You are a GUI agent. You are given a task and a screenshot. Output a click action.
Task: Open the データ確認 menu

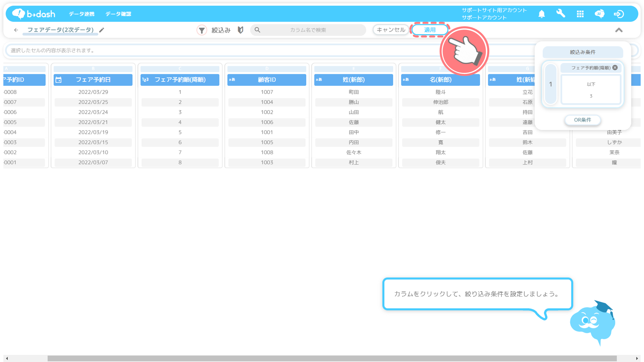(x=118, y=14)
